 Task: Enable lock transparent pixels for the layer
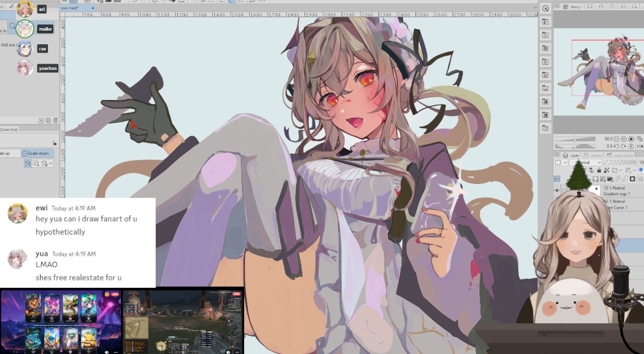pyautogui.click(x=591, y=170)
